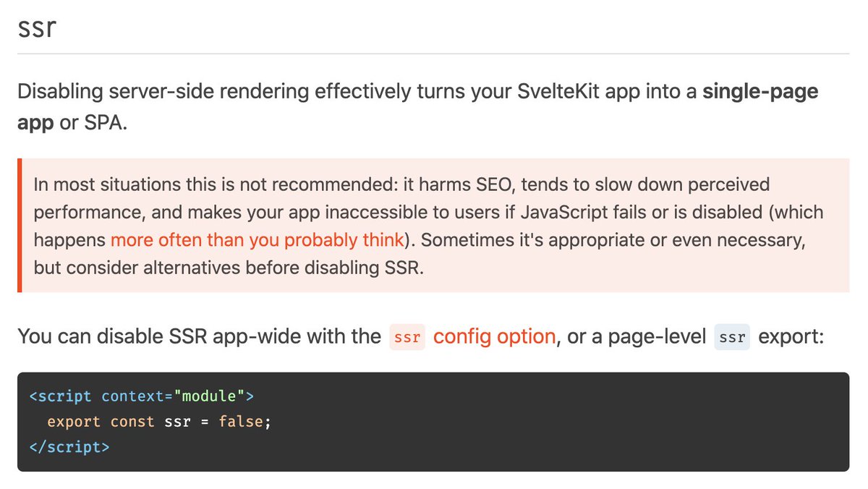This screenshot has width=868, height=489.
Task: Click the opening script tag code line
Action: coord(142,396)
